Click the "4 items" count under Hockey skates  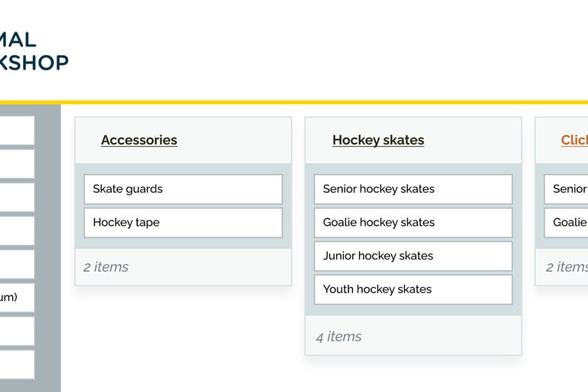[338, 337]
